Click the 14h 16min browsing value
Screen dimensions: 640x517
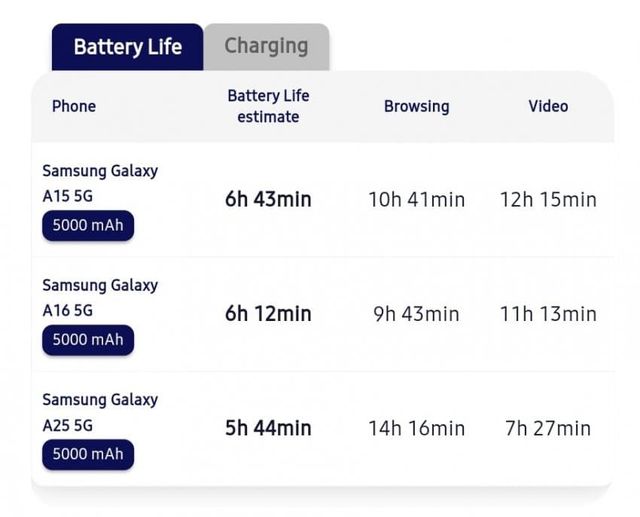pyautogui.click(x=416, y=428)
